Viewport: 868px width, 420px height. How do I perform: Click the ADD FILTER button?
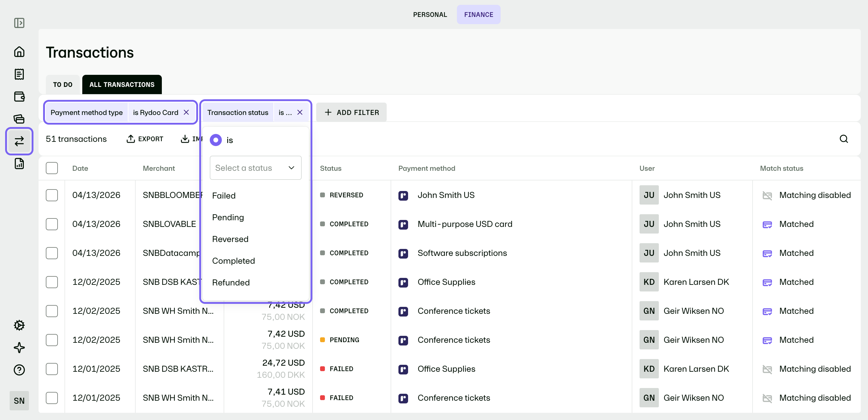point(351,112)
